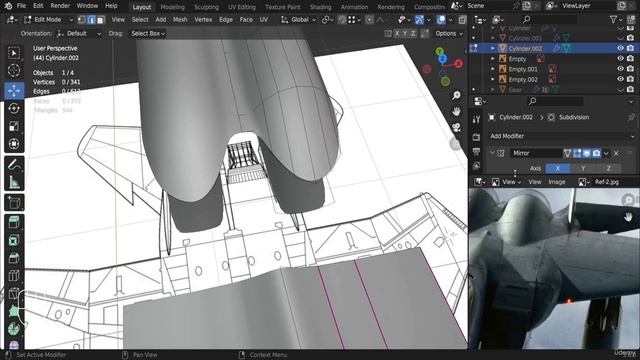Screen dimensions: 640x360
Task: Click the outliner search magnifier field
Action: pos(550,19)
